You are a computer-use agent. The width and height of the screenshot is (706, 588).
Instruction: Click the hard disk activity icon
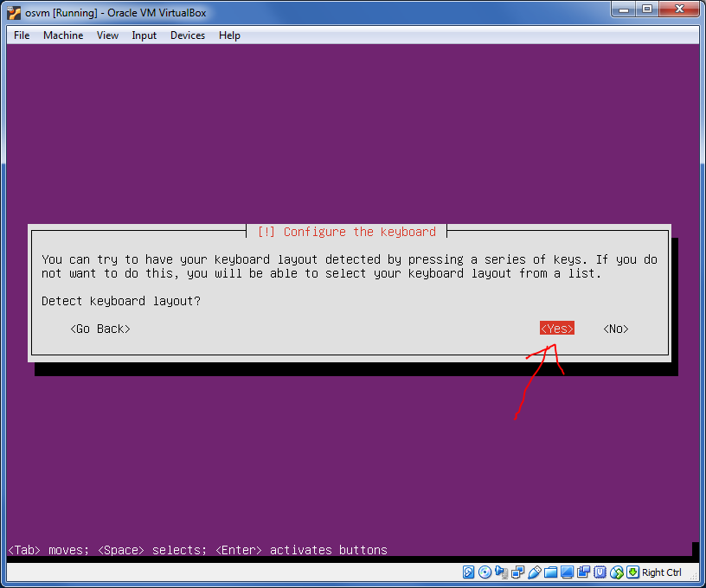click(468, 572)
